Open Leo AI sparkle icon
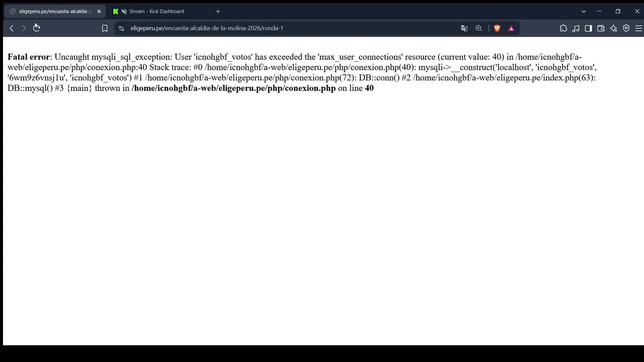The height and width of the screenshot is (362, 644). point(613,28)
